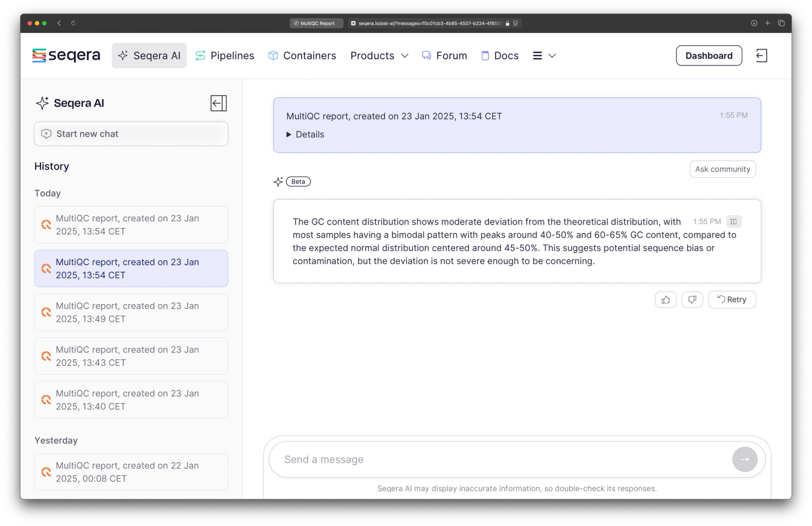Click the reader icon beside the address lock
The height and width of the screenshot is (526, 812).
[515, 23]
